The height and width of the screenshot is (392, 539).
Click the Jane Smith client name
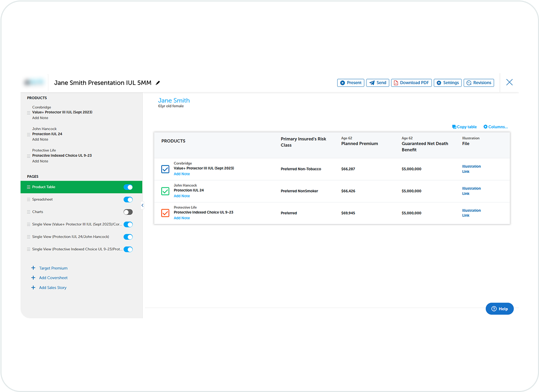[173, 100]
